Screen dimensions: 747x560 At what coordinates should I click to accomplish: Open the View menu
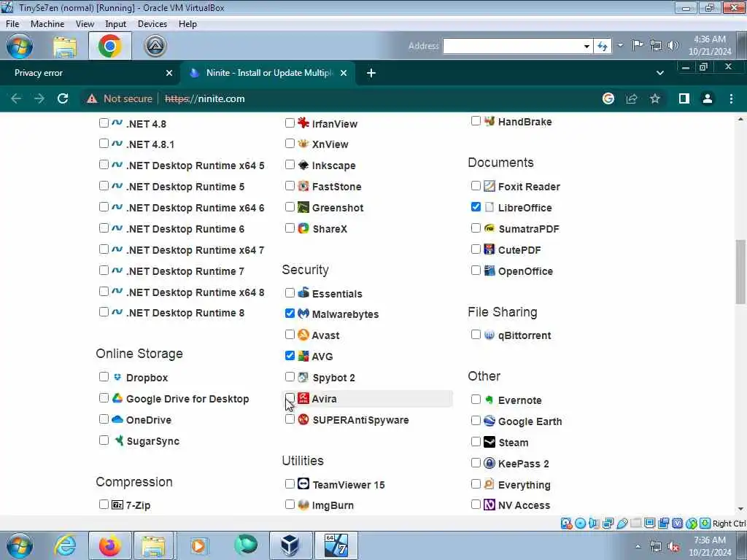[x=85, y=24]
